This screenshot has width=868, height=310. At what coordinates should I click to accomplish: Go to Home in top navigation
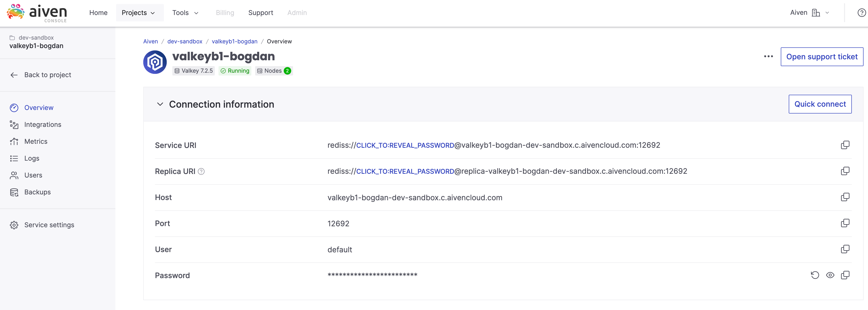pyautogui.click(x=98, y=13)
